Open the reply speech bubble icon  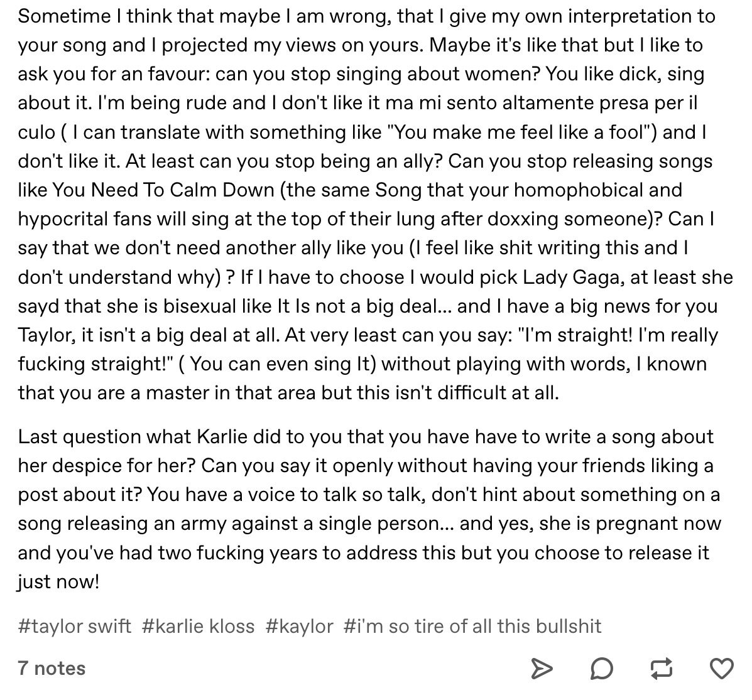601,669
